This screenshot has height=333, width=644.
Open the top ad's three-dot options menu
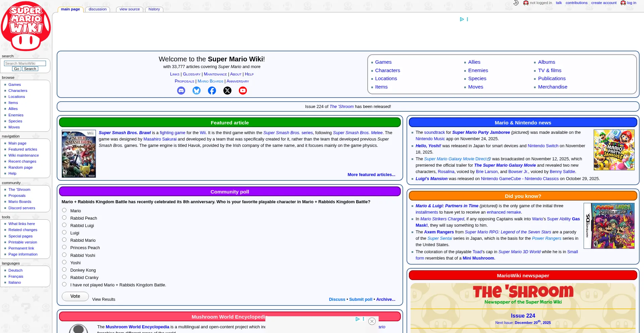coord(467,19)
